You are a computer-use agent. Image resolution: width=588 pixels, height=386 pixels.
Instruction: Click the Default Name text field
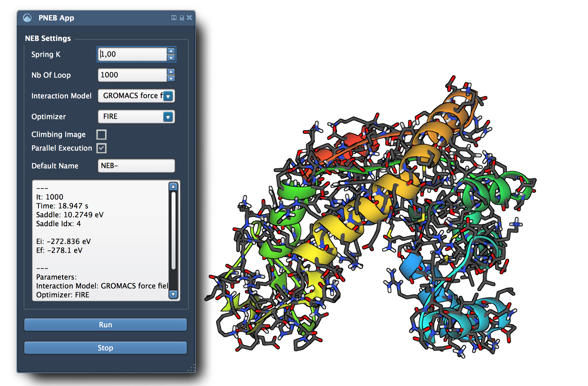(x=136, y=166)
